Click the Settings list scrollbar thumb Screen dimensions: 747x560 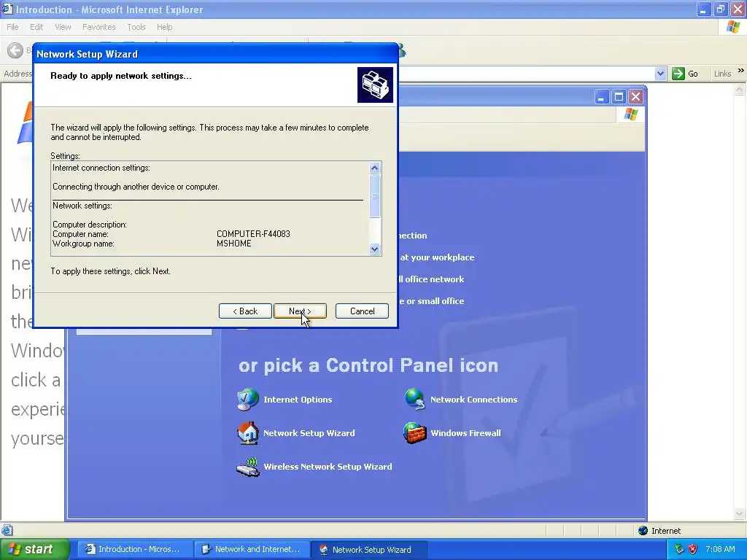click(x=374, y=196)
